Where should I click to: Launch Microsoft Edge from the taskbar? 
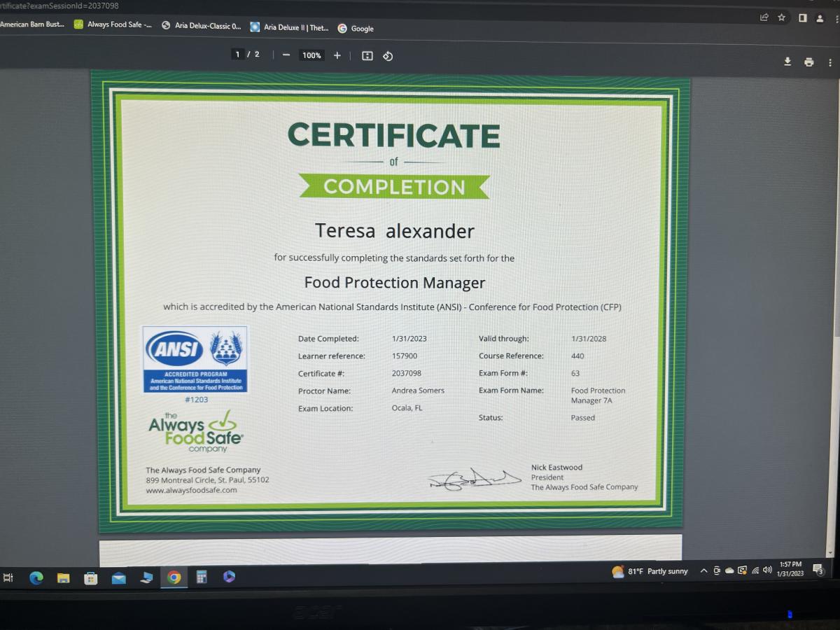(36, 577)
